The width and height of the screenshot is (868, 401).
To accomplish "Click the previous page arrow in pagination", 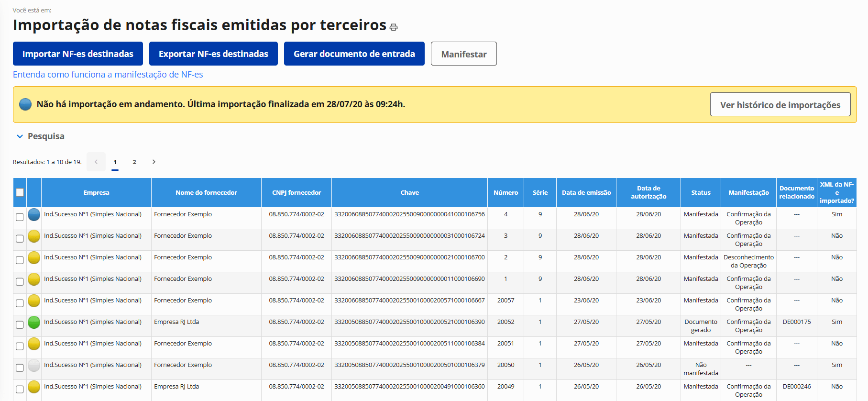I will [x=96, y=162].
